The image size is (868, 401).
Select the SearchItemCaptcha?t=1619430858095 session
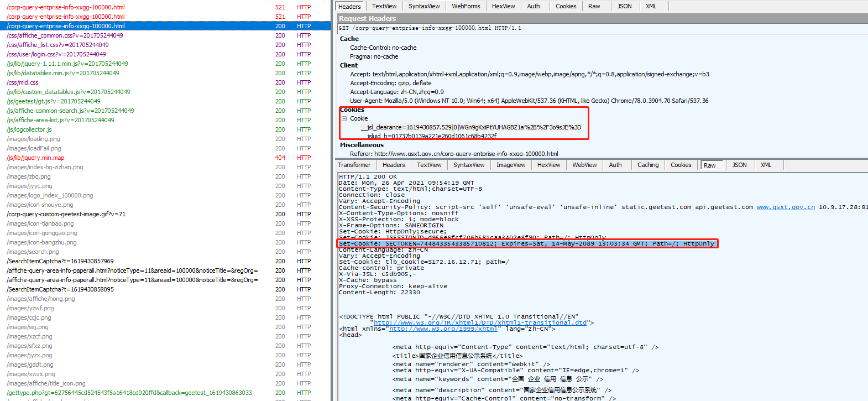coord(165,289)
